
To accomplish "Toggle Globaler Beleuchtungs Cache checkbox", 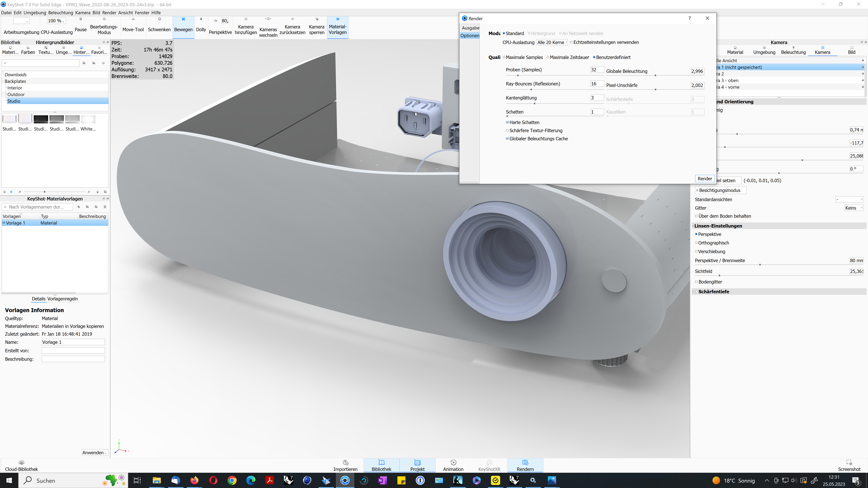I will 507,138.
